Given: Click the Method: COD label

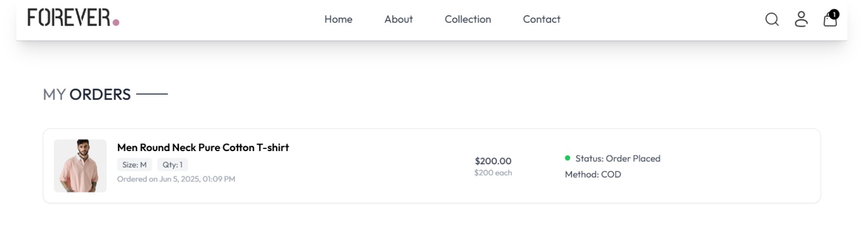Looking at the screenshot, I should tap(593, 174).
